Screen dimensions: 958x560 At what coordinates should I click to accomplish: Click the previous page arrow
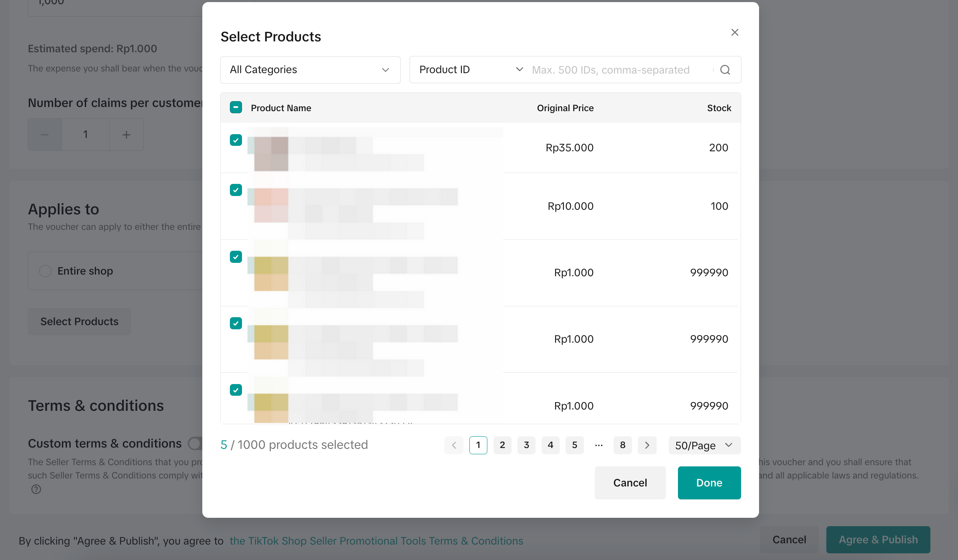tap(454, 445)
